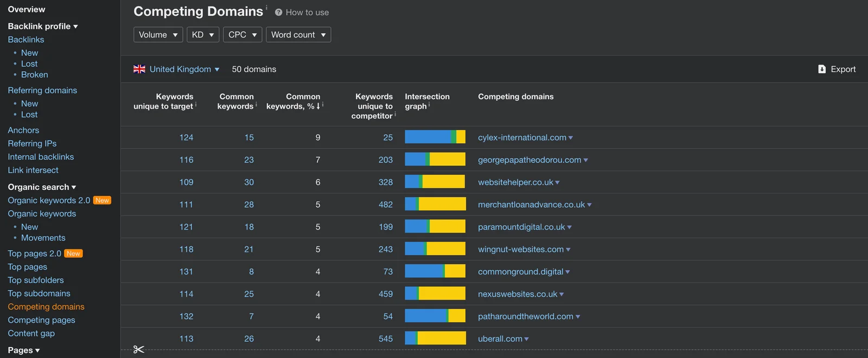Screen dimensions: 868x358
Task: Click the How to use help icon
Action: 278,12
